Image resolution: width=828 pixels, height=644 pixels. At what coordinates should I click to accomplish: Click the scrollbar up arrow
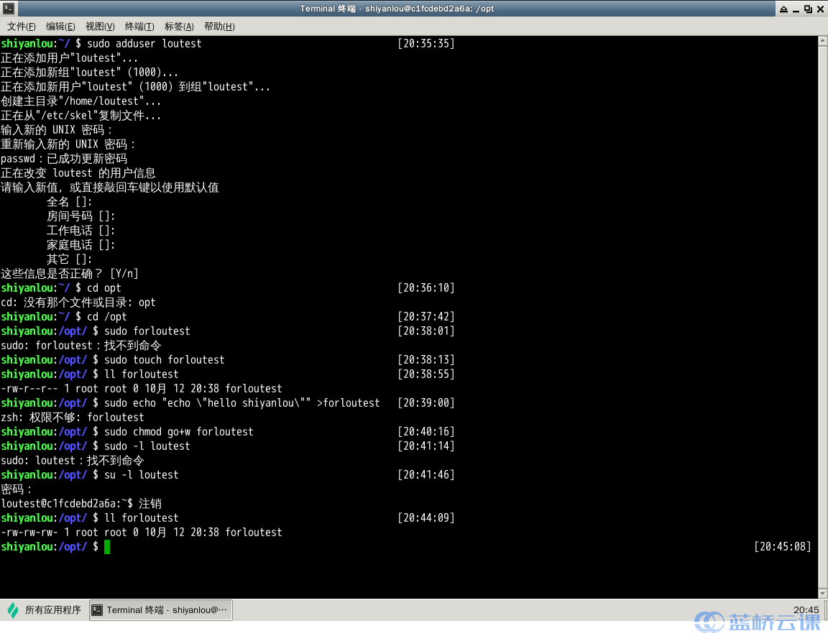click(823, 41)
